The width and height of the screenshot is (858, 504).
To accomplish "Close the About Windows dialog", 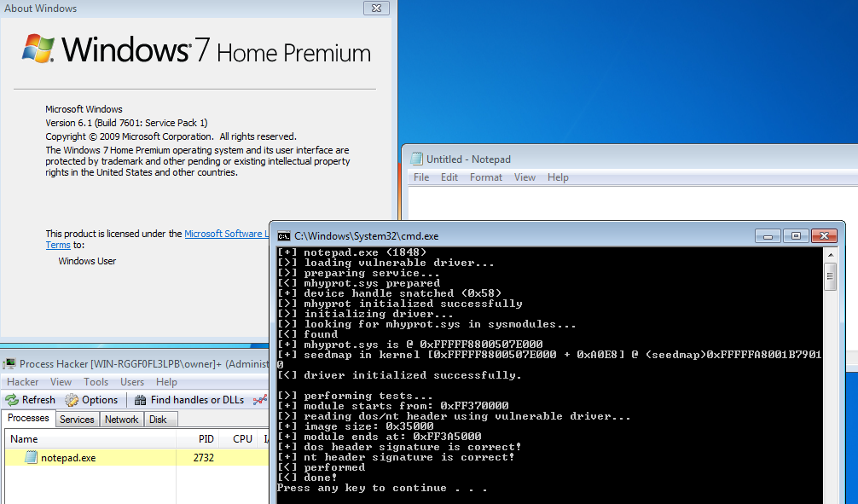I will click(376, 9).
